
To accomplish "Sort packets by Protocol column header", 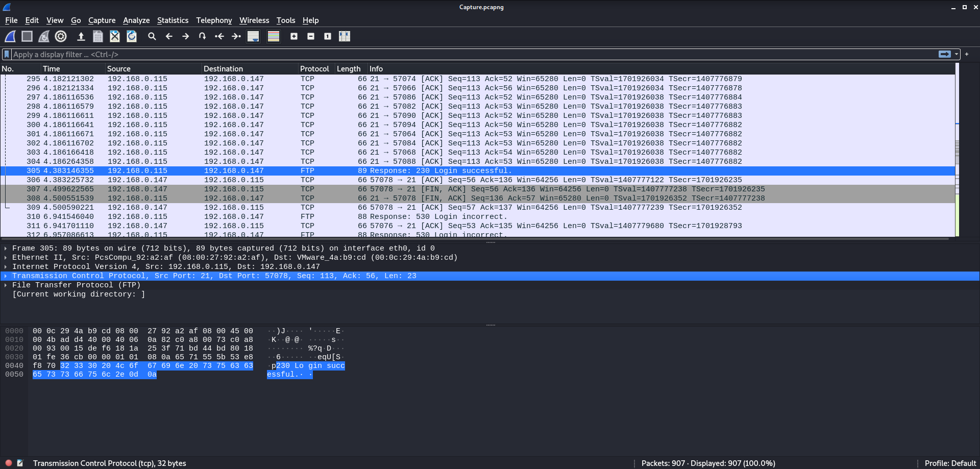I will (316, 68).
